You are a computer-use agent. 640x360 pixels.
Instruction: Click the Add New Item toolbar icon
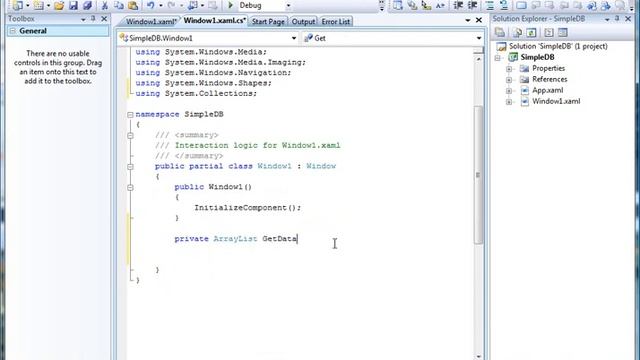pos(39,5)
